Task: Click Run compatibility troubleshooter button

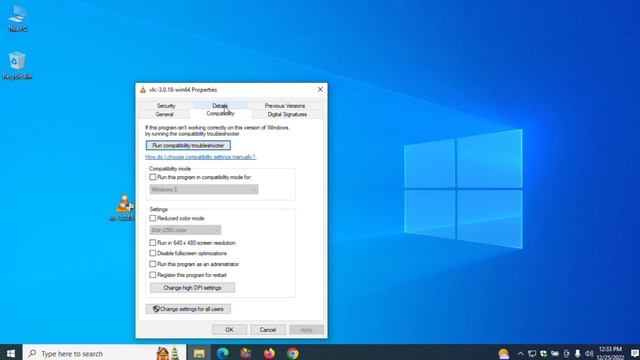Action: tap(188, 146)
